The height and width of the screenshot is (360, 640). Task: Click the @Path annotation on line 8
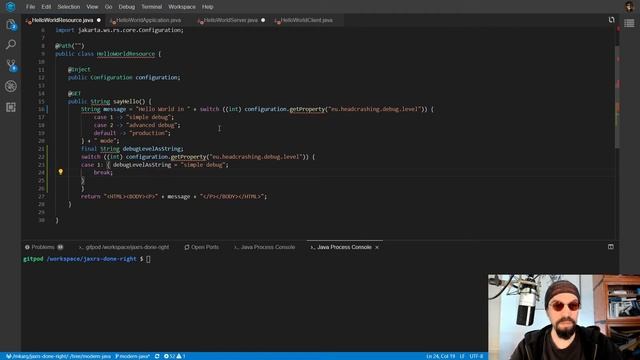coord(69,46)
